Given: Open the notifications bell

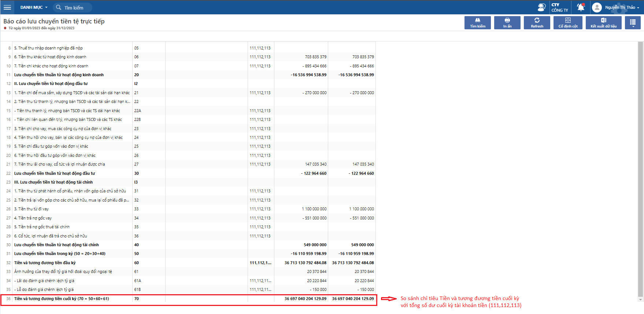Looking at the screenshot, I should [581, 7].
